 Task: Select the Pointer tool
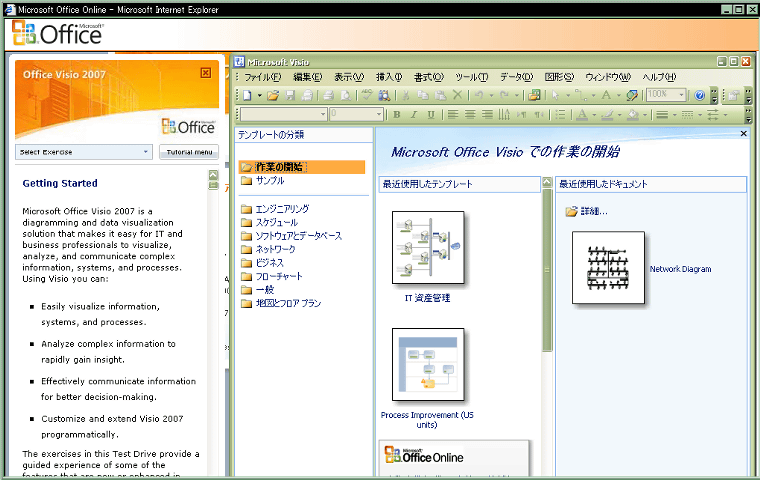(556, 95)
